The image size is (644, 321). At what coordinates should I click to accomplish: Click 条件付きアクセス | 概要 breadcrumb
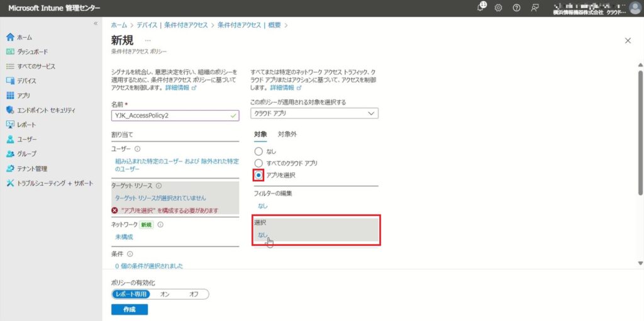(x=249, y=25)
